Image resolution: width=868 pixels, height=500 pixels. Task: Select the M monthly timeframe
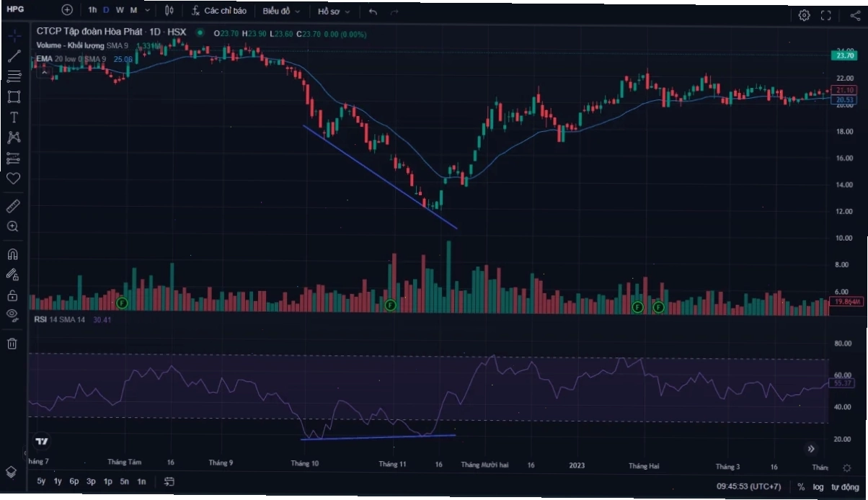pos(133,11)
